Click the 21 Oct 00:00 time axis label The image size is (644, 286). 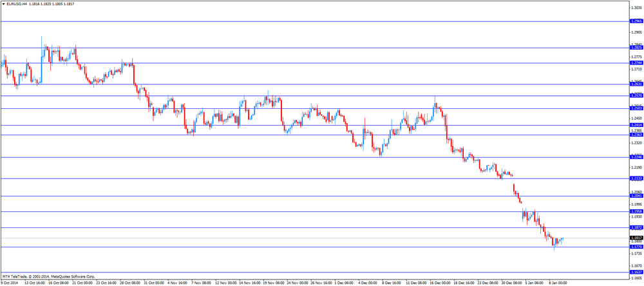[82, 283]
